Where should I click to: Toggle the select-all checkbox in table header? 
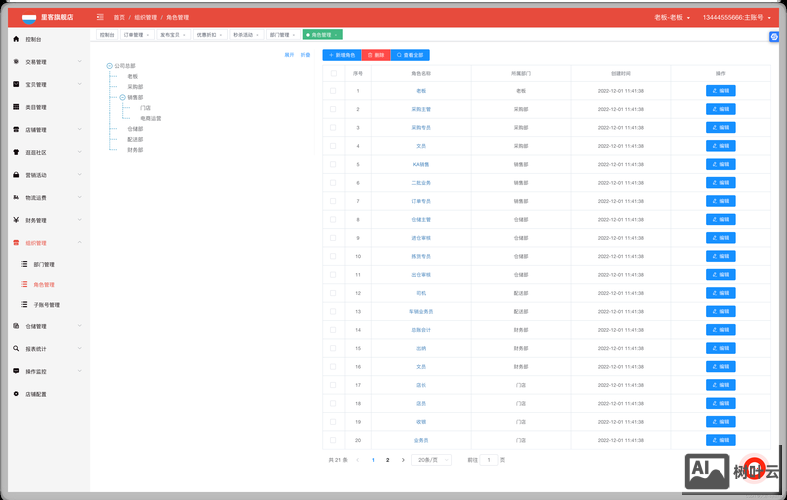coord(333,73)
